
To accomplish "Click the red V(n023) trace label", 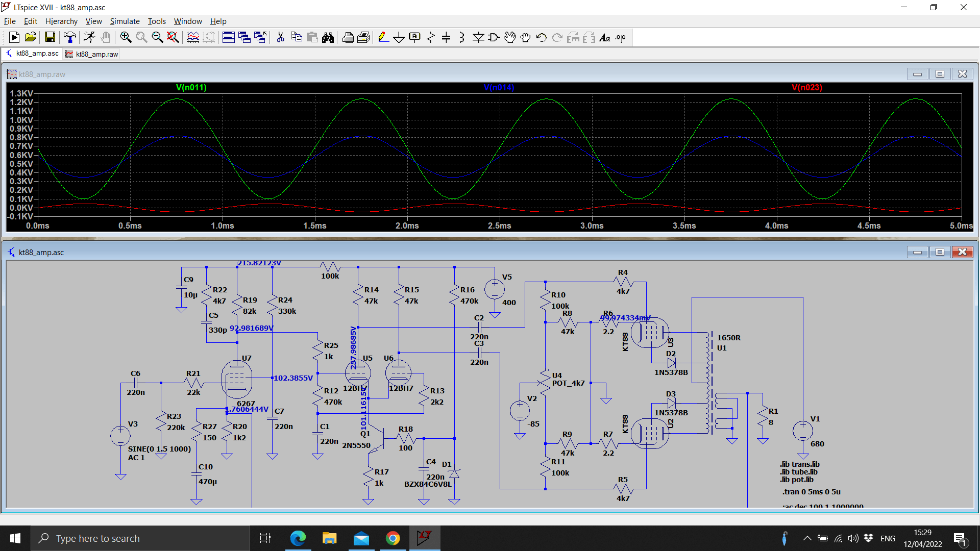I will click(x=807, y=87).
